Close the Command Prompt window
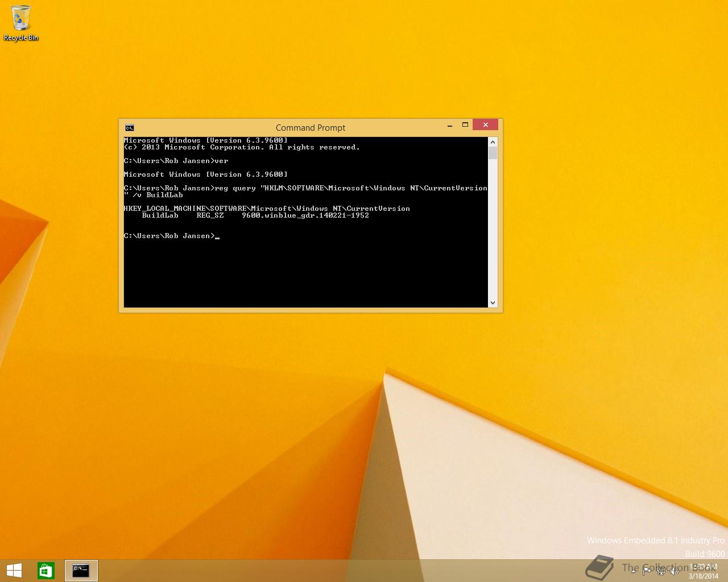Viewport: 728px width, 582px height. (x=485, y=125)
